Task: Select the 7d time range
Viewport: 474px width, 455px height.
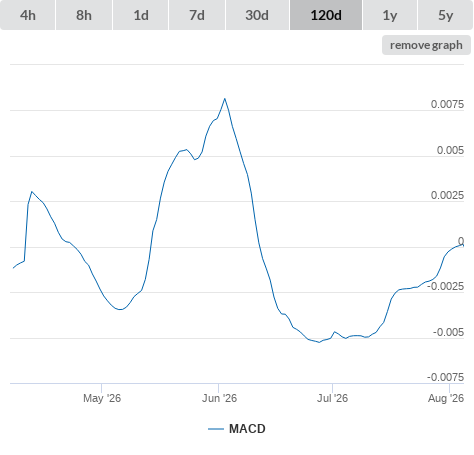Action: [197, 15]
